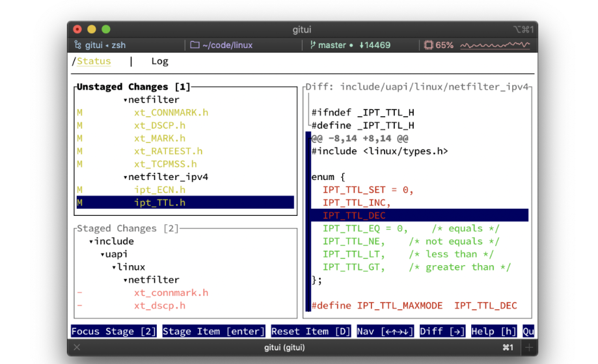Image resolution: width=598 pixels, height=364 pixels.
Task: Collapse the netfilter_ipv4 folder
Action: point(125,177)
